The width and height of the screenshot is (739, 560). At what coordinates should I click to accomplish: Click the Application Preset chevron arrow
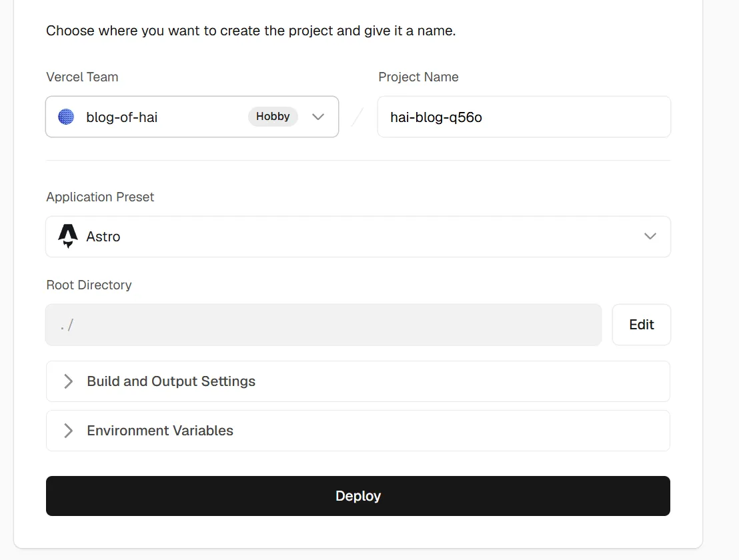click(650, 237)
